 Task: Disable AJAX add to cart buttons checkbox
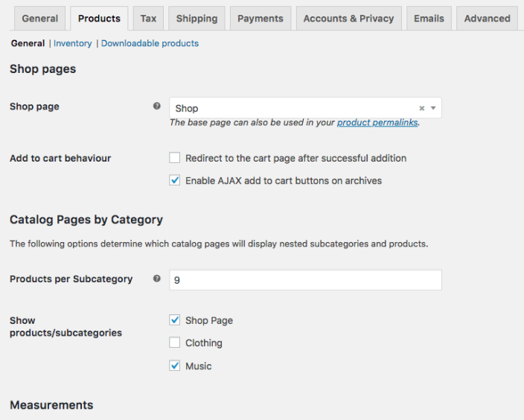click(x=175, y=180)
